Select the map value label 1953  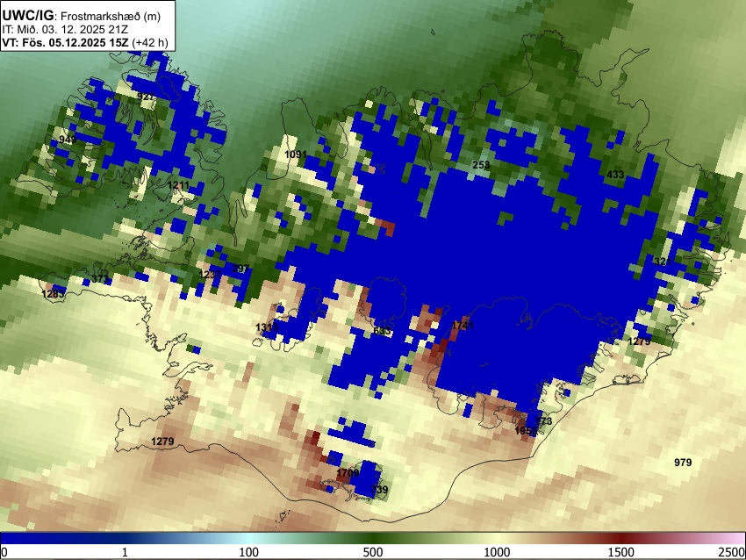point(526,431)
